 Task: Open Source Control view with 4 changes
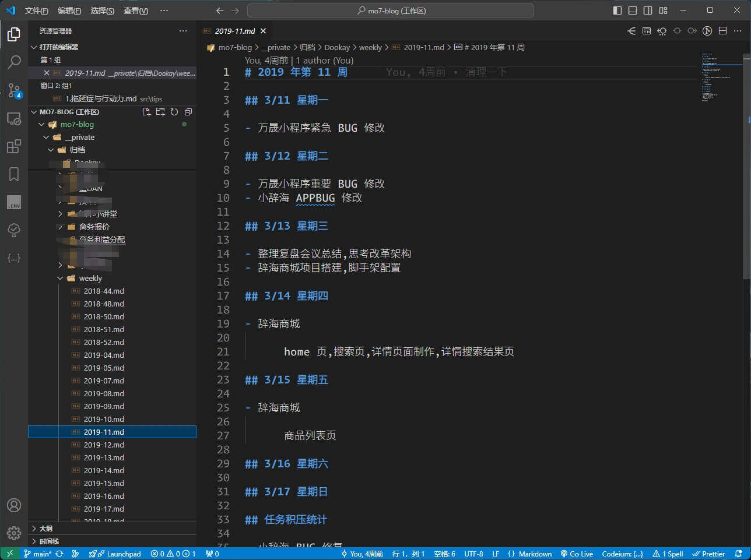click(14, 90)
